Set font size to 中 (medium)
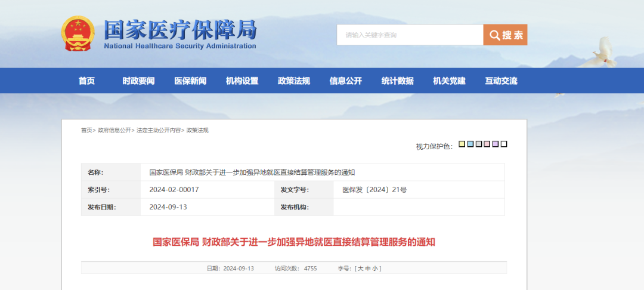The height and width of the screenshot is (290, 644). click(368, 269)
